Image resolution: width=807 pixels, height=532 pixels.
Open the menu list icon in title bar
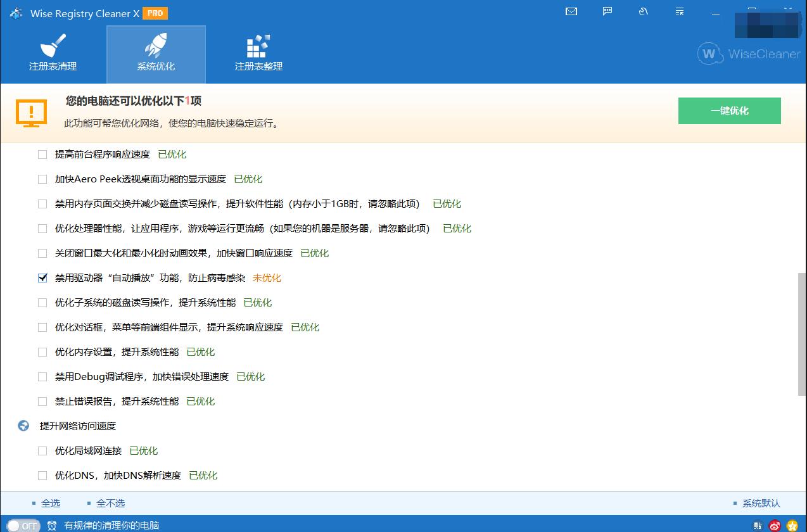pyautogui.click(x=680, y=11)
